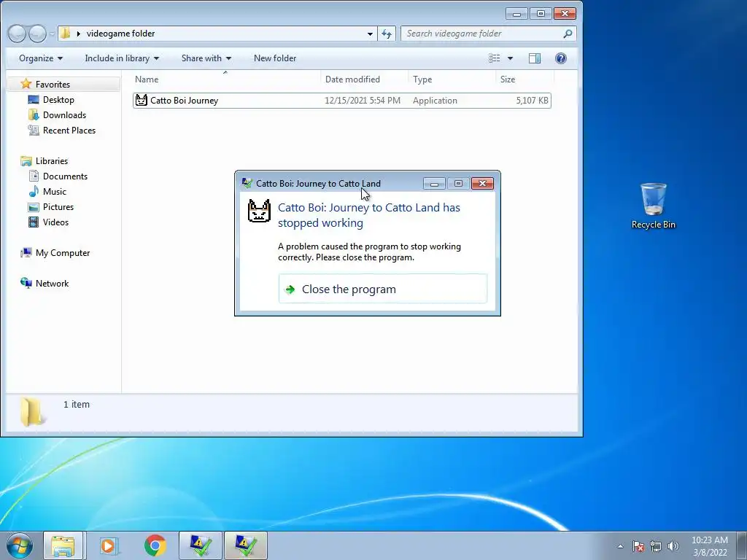This screenshot has width=747, height=560.
Task: Click the refresh button beside address bar
Action: pos(387,34)
